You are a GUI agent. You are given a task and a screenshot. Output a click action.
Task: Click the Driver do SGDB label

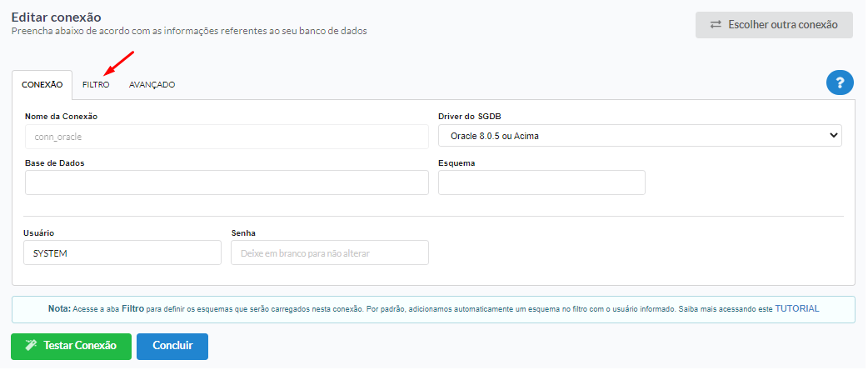coord(470,117)
